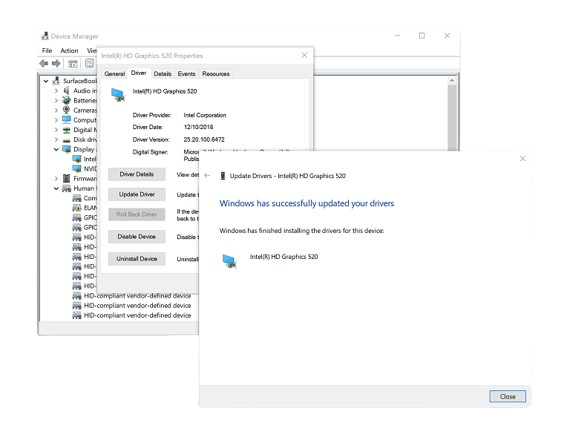Select the Driver tab

pos(138,73)
